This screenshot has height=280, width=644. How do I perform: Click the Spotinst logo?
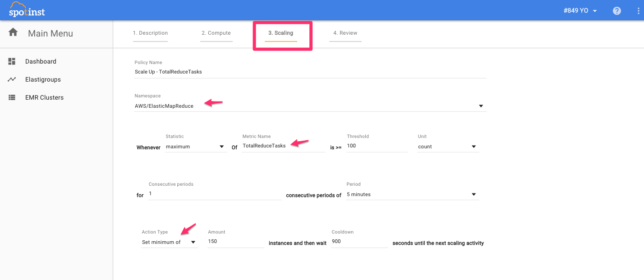pyautogui.click(x=27, y=10)
